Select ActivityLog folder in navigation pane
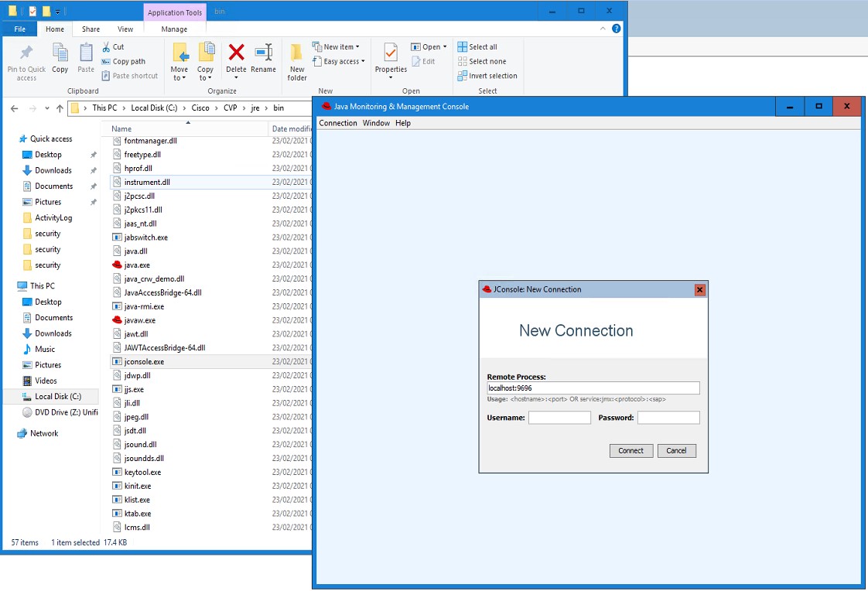868x591 pixels. [x=53, y=218]
